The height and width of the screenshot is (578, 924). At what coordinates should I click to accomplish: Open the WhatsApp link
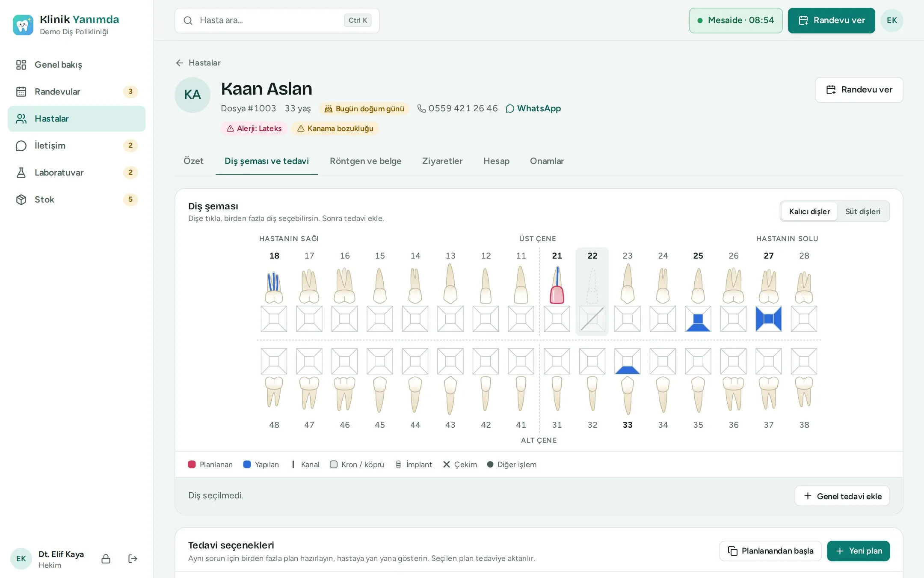point(533,109)
